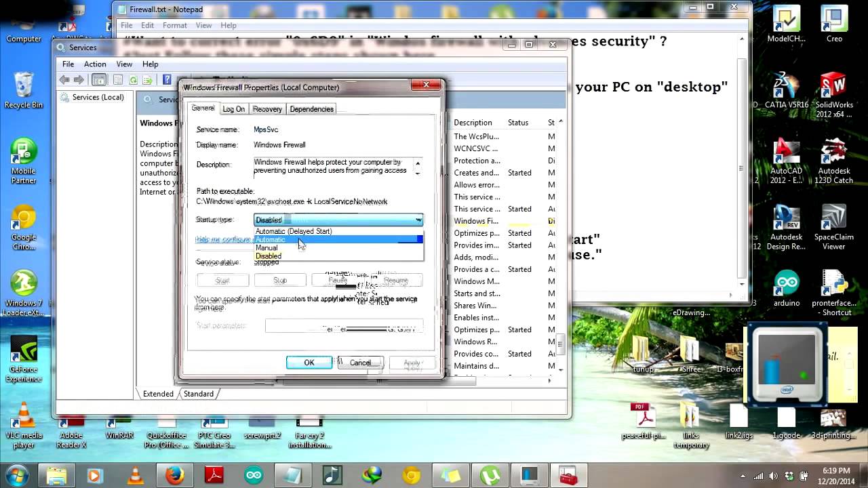Screen dimensions: 868x488
Task: Switch to Standard tab in Services
Action: pyautogui.click(x=198, y=394)
